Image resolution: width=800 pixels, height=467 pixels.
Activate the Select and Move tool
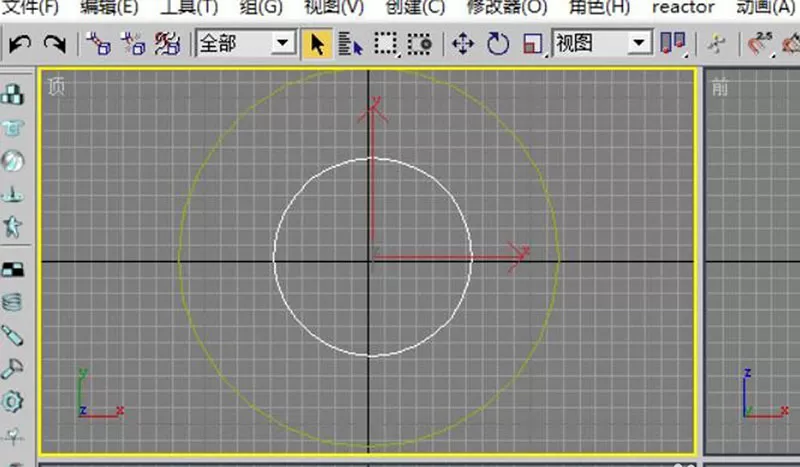click(x=463, y=44)
